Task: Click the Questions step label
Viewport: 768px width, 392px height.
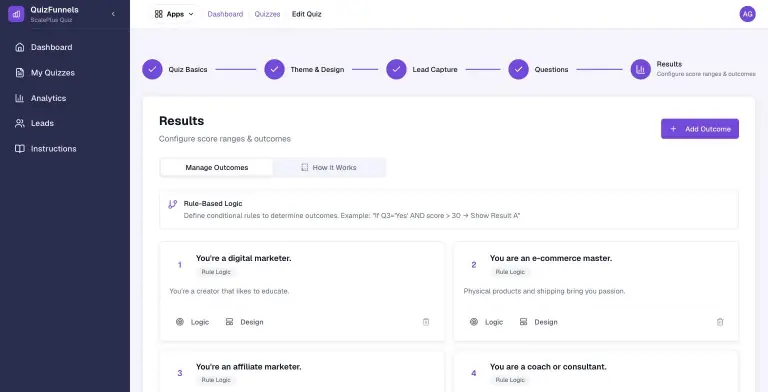Action: coord(552,70)
